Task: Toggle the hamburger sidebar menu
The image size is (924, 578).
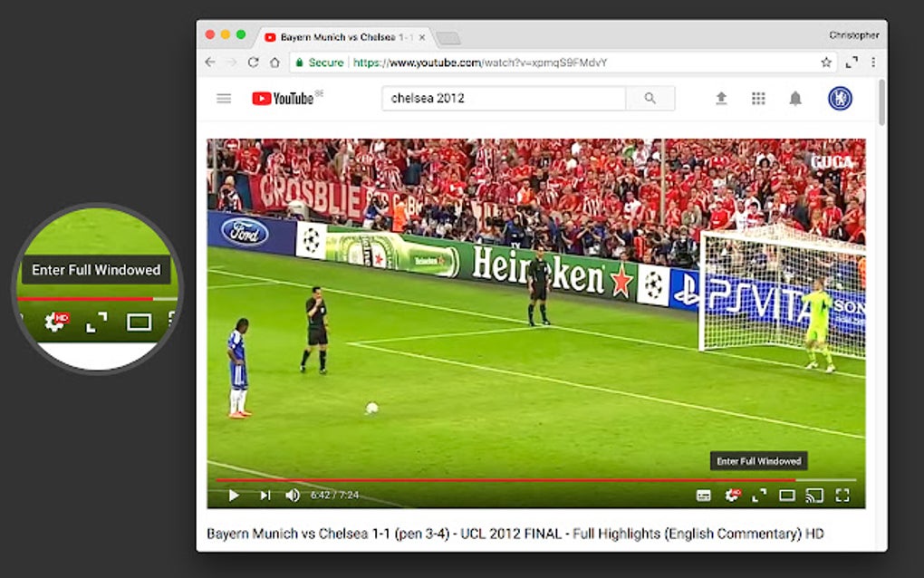Action: (x=224, y=98)
